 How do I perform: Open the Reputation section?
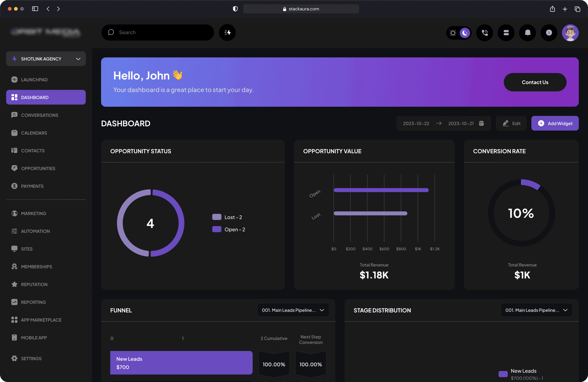coord(34,284)
